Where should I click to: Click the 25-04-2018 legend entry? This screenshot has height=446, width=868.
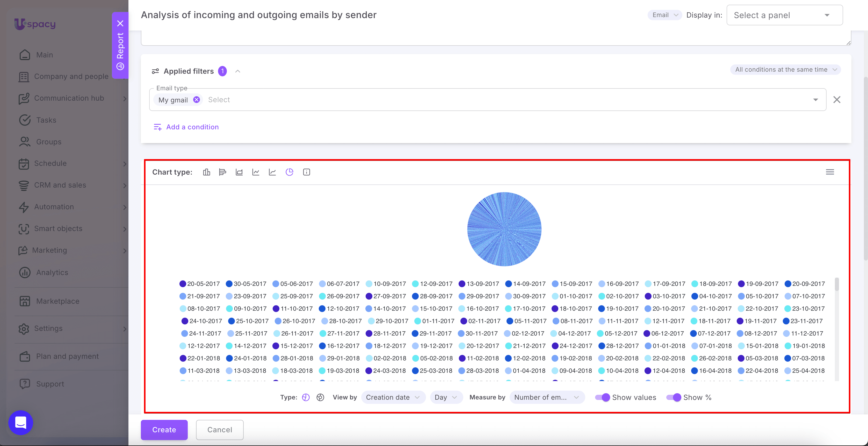pos(805,371)
